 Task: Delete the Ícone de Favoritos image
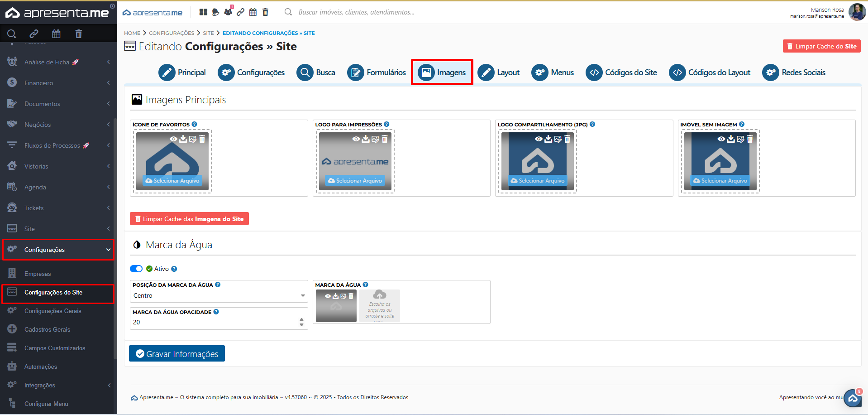point(202,139)
